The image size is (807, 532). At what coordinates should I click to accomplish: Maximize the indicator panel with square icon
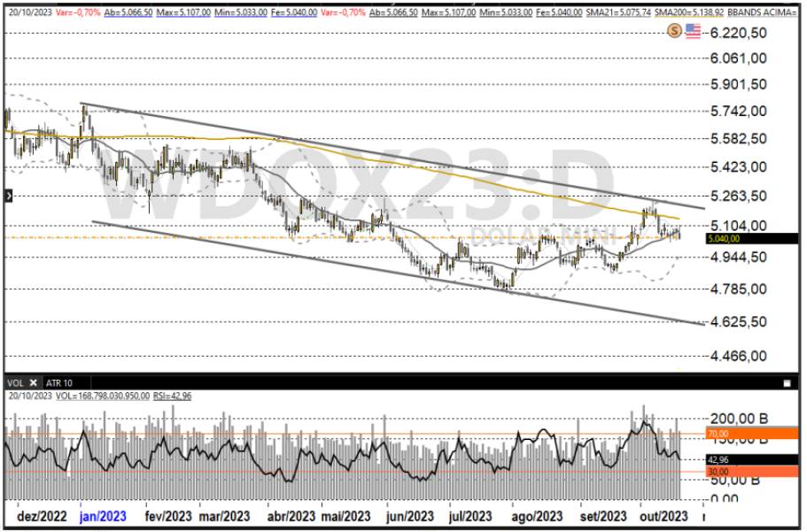click(787, 383)
